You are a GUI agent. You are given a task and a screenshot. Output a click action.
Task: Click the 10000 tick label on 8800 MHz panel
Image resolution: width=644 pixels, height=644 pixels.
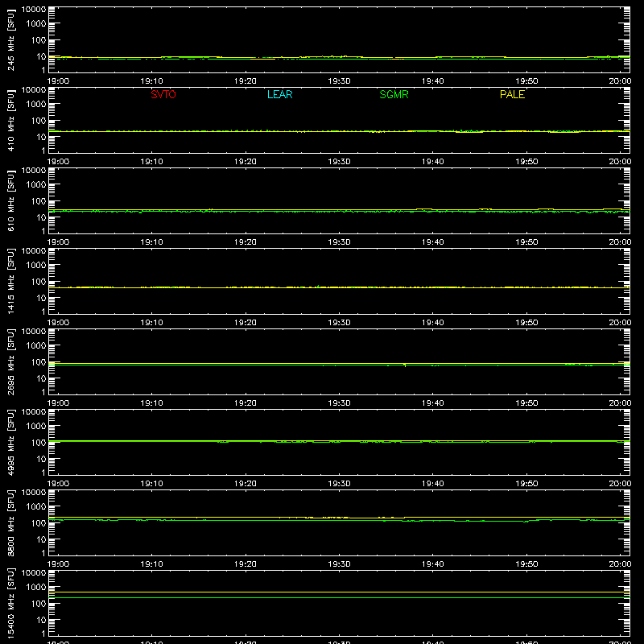34,493
